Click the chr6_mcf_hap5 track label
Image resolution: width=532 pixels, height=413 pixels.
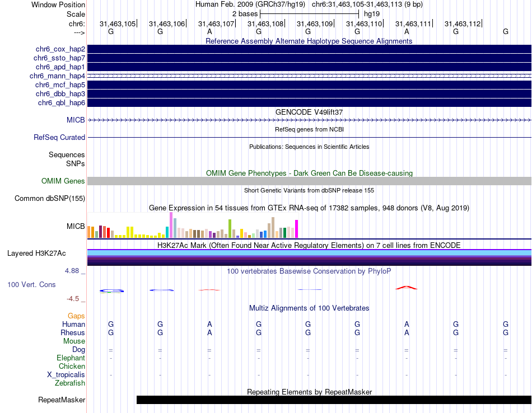pyautogui.click(x=60, y=85)
